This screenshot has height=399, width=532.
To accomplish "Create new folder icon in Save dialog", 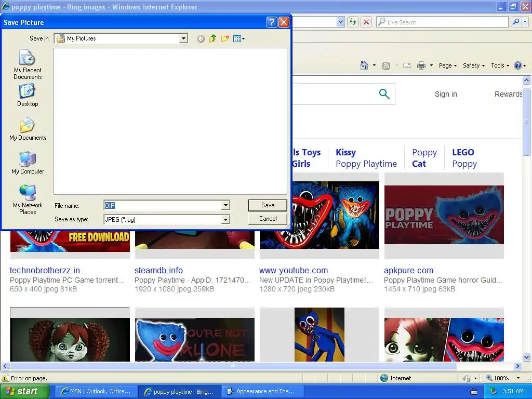I will pos(225,38).
